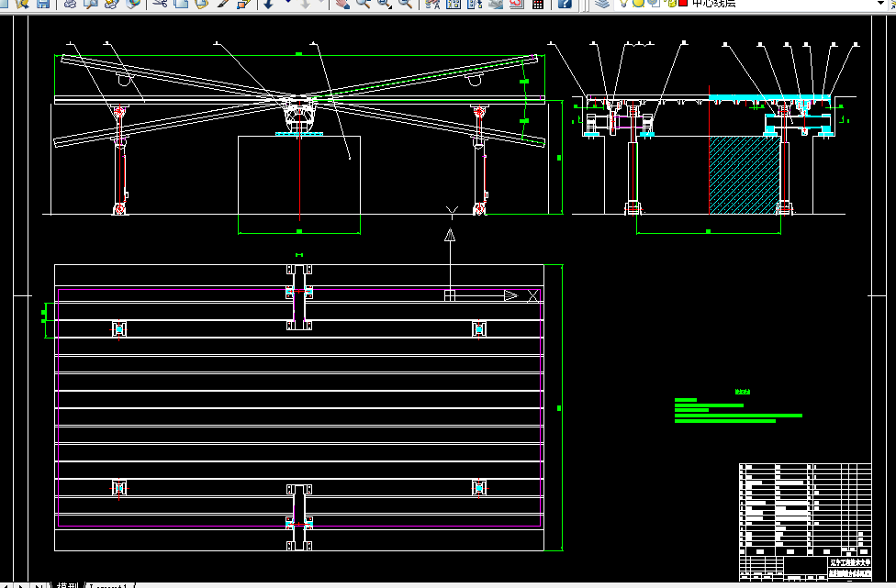Screen dimensions: 896x588
Task: Open the Layer Properties Manager icon
Action: (601, 4)
